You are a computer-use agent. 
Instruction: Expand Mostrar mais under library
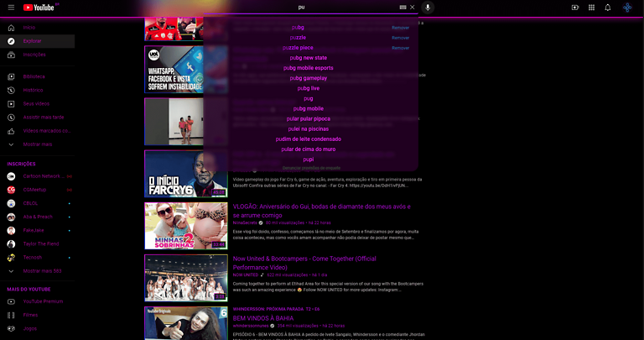pos(38,144)
